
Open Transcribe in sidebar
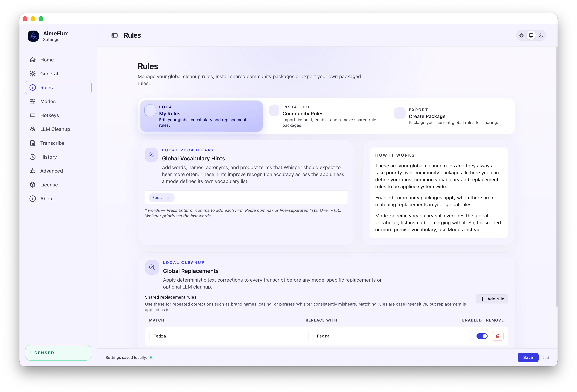[58, 143]
